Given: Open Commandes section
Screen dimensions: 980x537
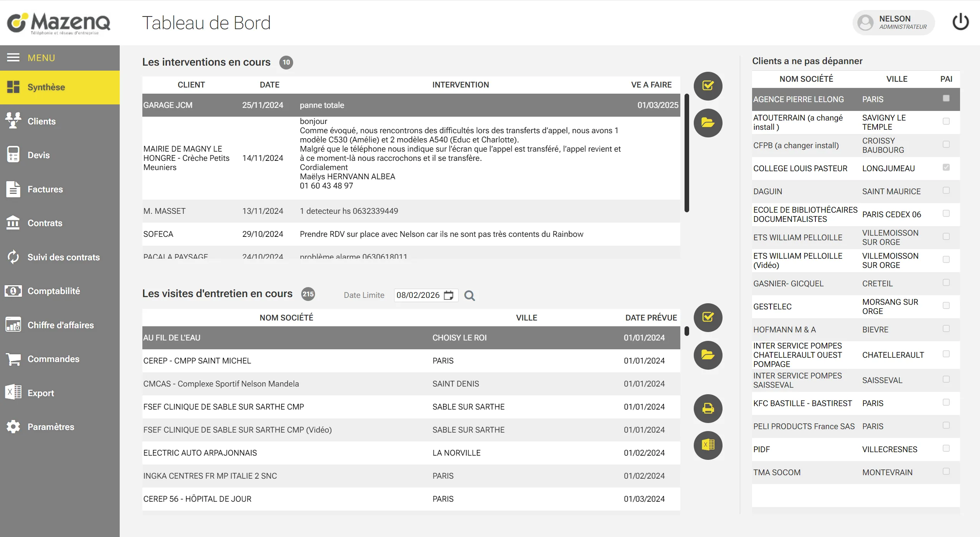Looking at the screenshot, I should click(60, 359).
